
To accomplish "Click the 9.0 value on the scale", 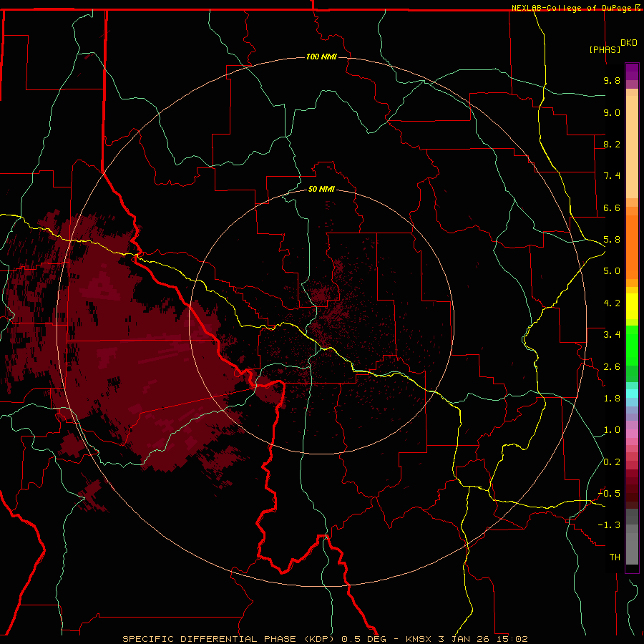I will (612, 112).
